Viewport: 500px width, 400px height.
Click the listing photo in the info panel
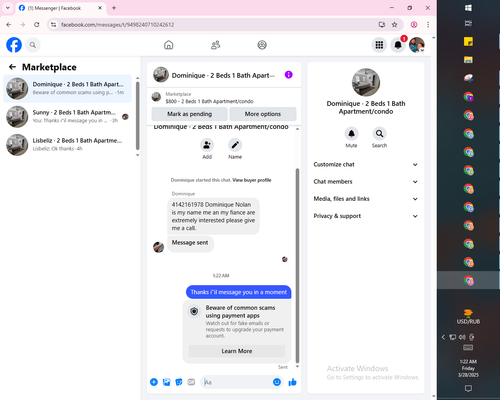click(x=366, y=82)
